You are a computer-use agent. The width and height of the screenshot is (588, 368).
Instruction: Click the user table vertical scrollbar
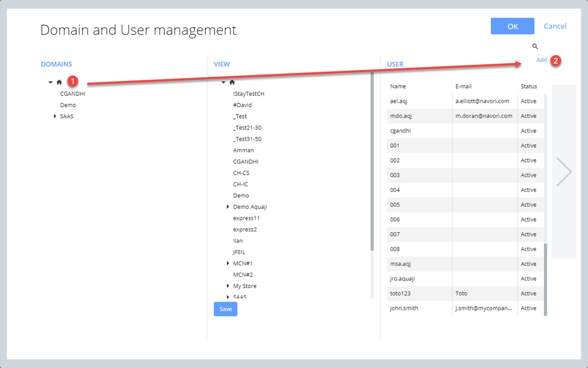545,279
